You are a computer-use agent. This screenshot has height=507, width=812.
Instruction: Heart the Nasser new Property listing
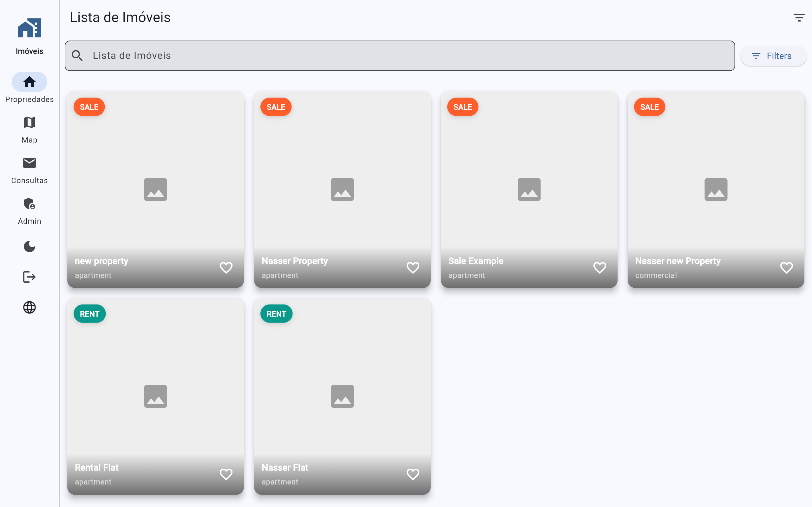(x=786, y=267)
